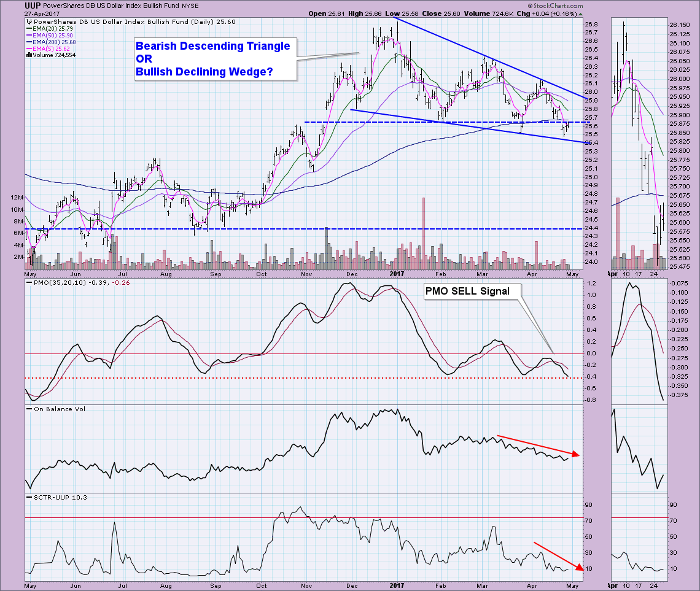Click the 2017 year marker on bottom axis
This screenshot has height=591, width=700.
394,585
